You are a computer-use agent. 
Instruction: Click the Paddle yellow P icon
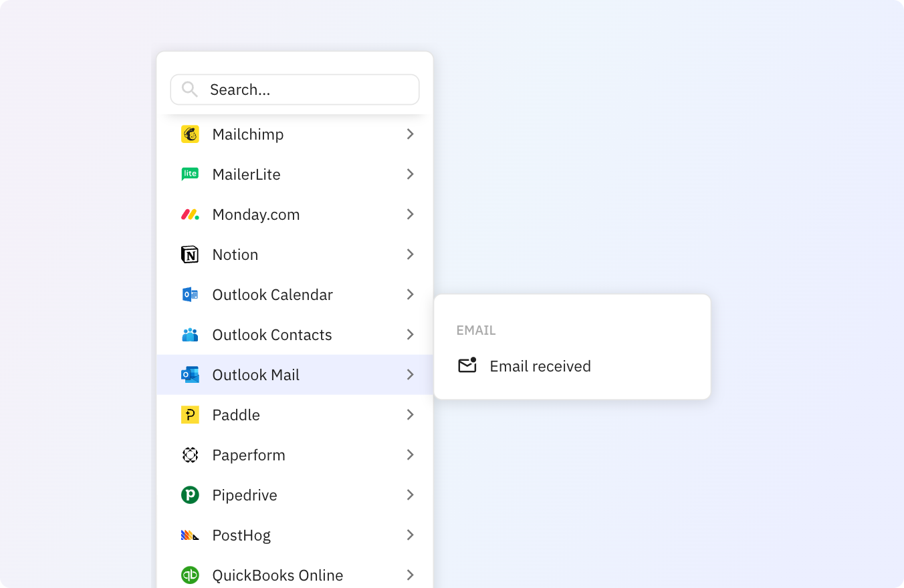click(190, 415)
